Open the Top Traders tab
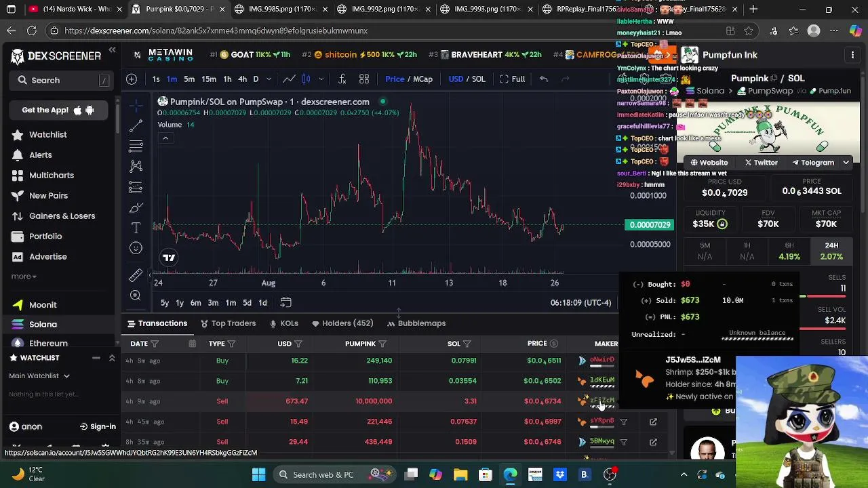The height and width of the screenshot is (488, 868). coord(229,323)
